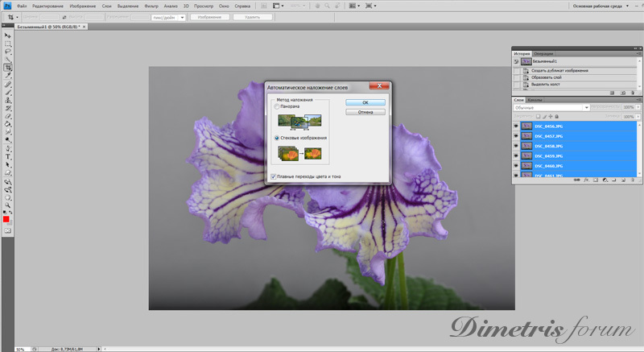
Task: Open the arrange documents dropdown
Action: click(353, 6)
